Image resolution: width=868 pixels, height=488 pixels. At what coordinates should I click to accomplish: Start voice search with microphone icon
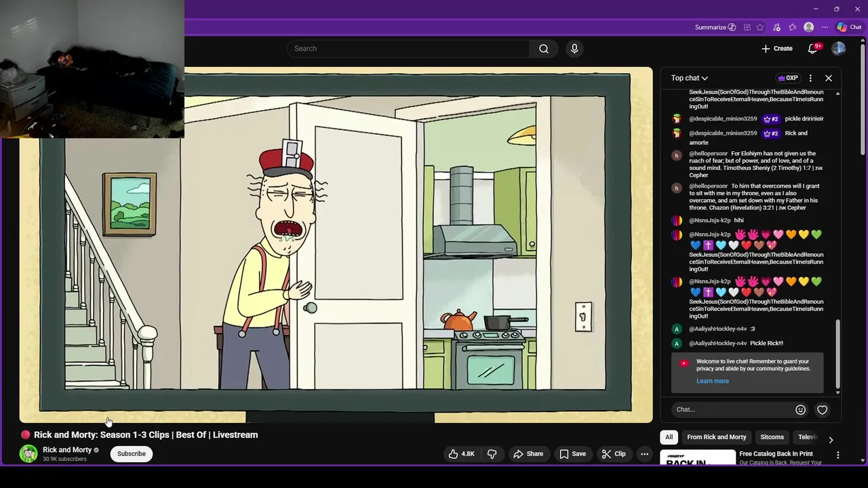pos(574,49)
